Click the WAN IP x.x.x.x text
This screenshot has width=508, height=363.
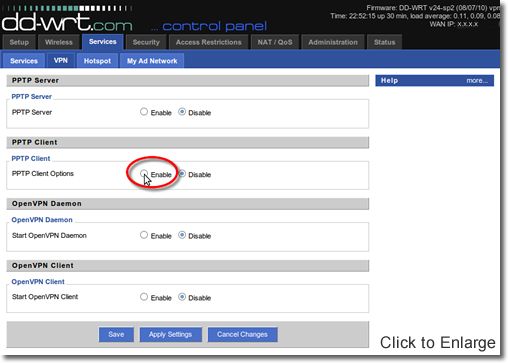coord(454,24)
